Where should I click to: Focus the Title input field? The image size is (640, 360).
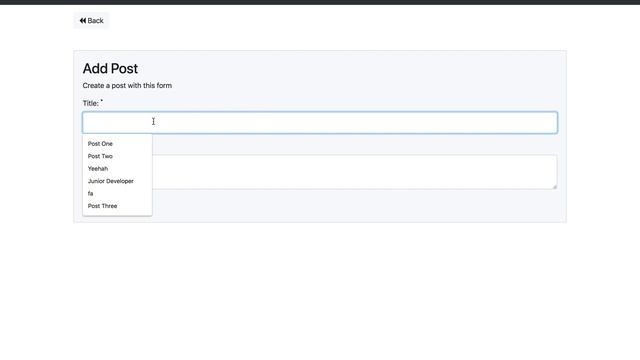pyautogui.click(x=320, y=122)
